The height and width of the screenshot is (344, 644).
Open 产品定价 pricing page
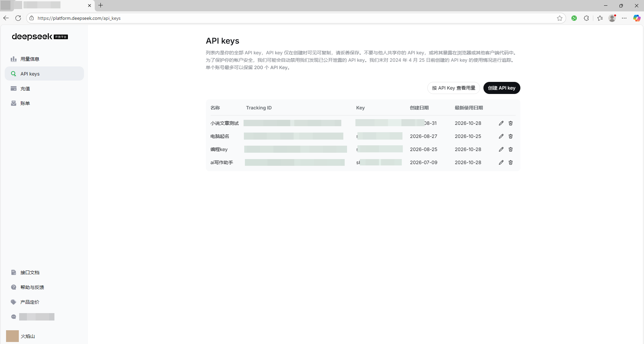click(44, 302)
